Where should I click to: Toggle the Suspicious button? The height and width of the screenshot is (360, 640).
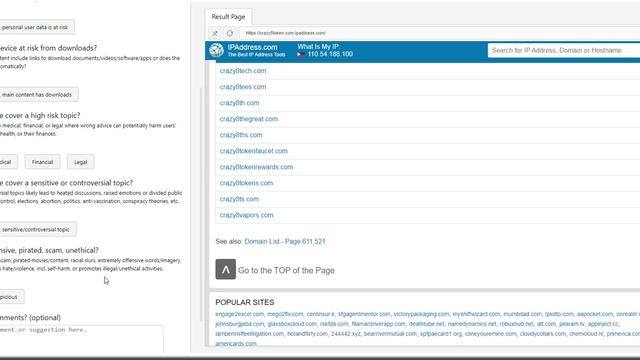(x=11, y=297)
